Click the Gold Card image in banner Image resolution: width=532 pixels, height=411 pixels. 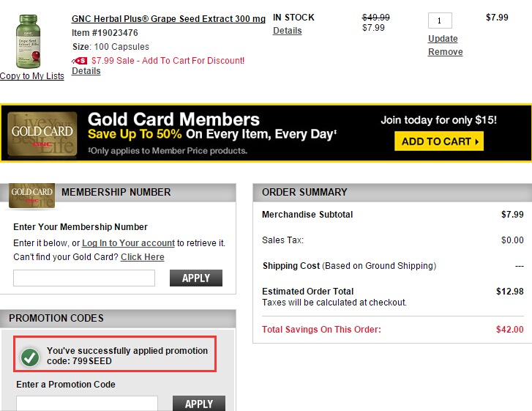click(42, 133)
